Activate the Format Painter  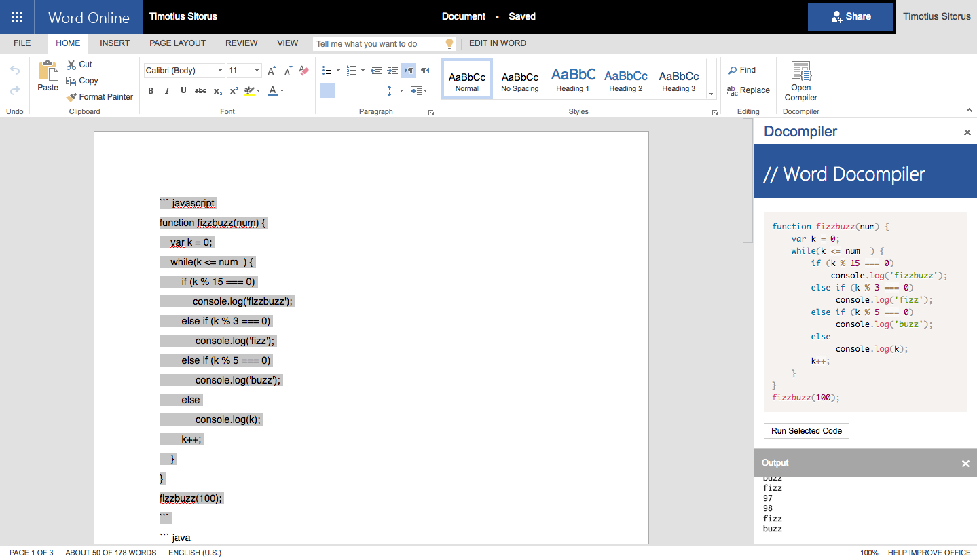100,97
